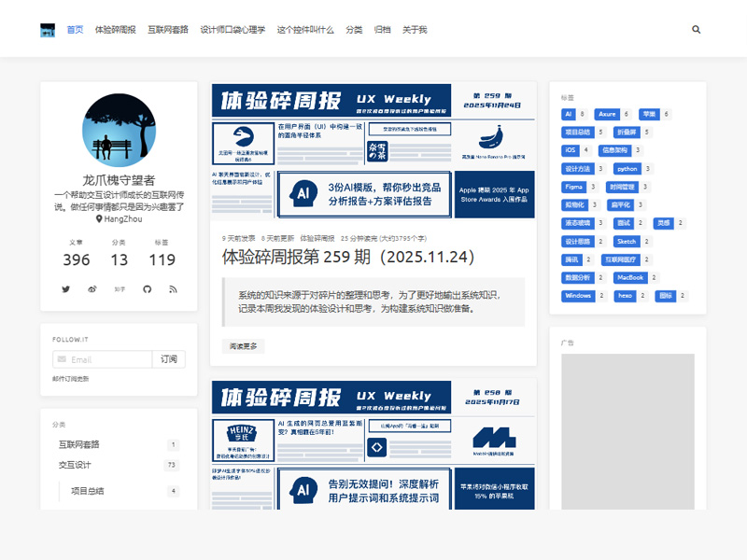Viewport: 747px width, 560px height.
Task: Click the Weibo icon under profile stats
Action: point(92,289)
